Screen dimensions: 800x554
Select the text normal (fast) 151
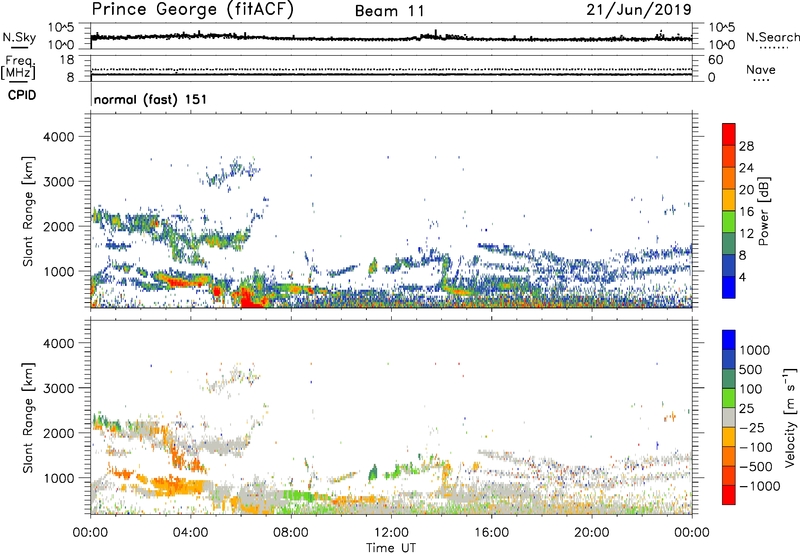151,99
